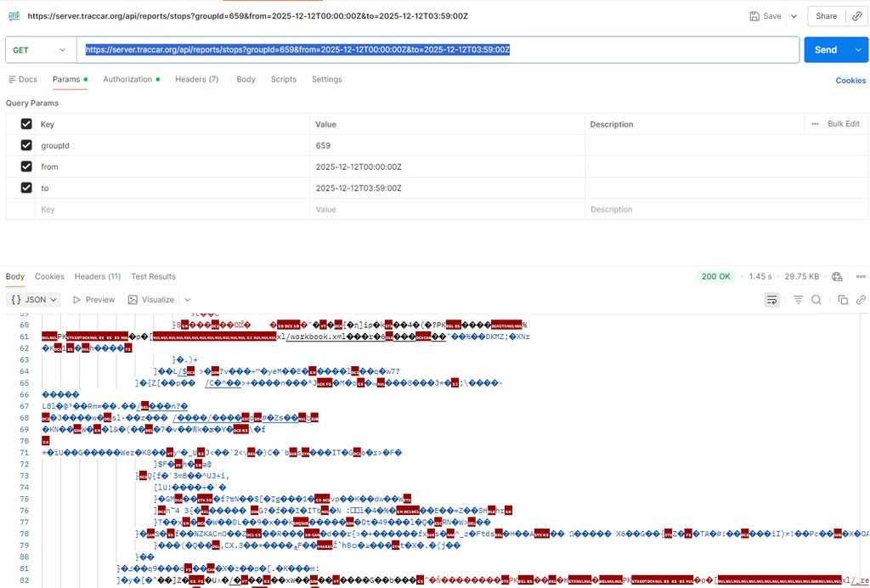Click the Share button
This screenshot has width=870, height=588.
click(826, 16)
